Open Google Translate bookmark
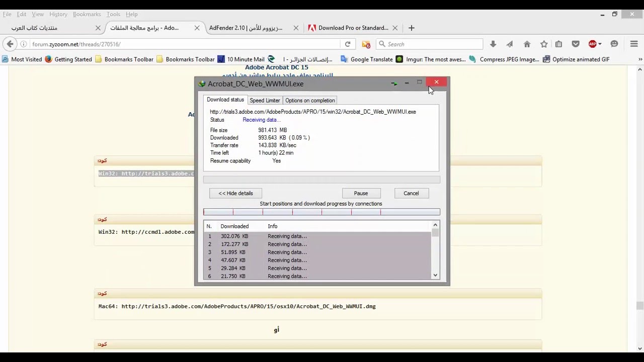This screenshot has height=362, width=644. pos(367,59)
